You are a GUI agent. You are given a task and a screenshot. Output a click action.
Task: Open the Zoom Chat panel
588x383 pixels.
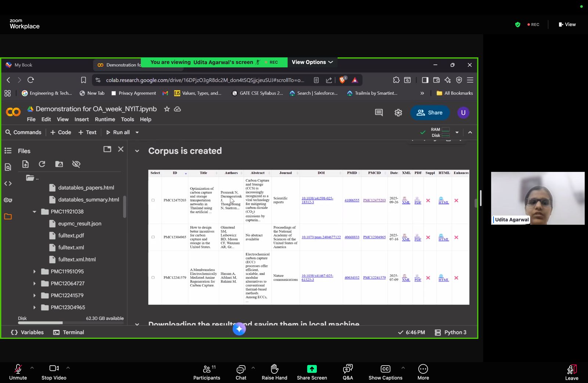(x=241, y=372)
